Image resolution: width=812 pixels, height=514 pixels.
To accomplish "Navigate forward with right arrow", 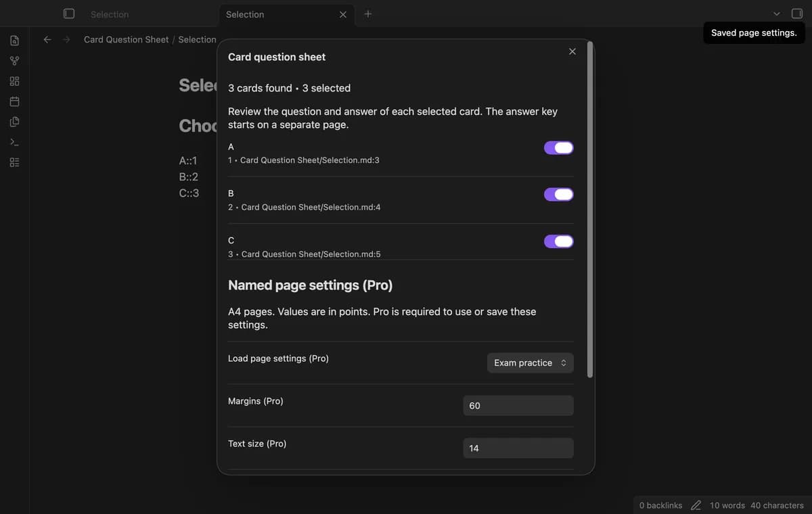I will [66, 39].
